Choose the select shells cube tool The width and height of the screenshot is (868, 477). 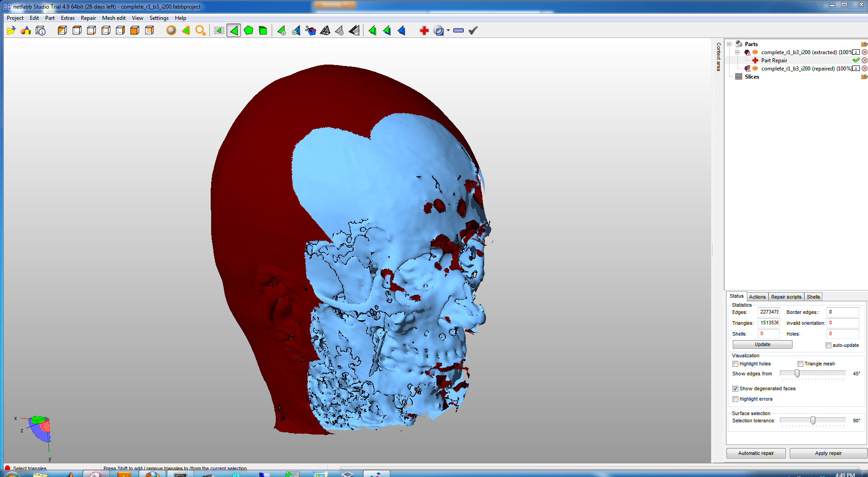[263, 31]
